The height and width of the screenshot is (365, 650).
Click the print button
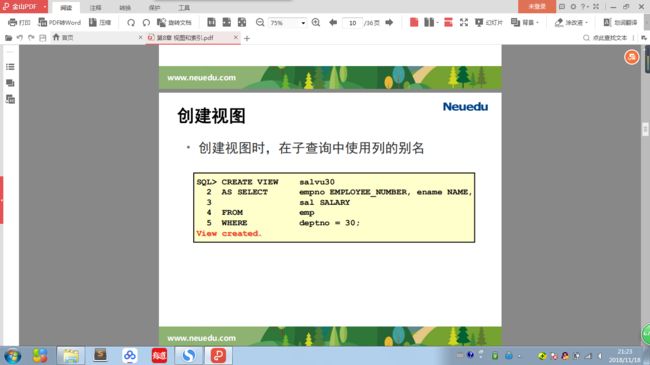[x=19, y=22]
